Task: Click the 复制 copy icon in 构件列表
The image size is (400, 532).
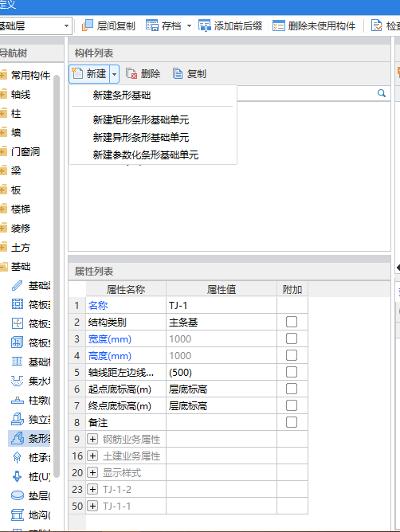Action: click(x=178, y=73)
